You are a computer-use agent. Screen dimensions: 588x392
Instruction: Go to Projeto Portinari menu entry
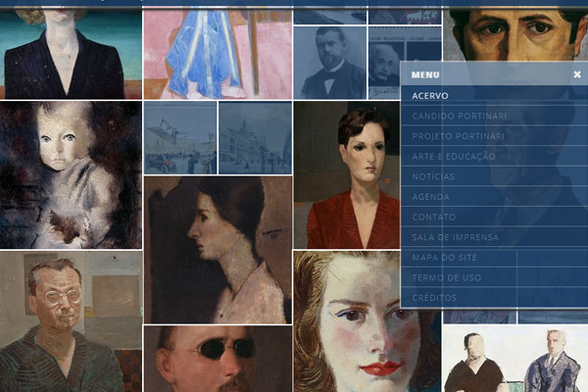[494, 136]
